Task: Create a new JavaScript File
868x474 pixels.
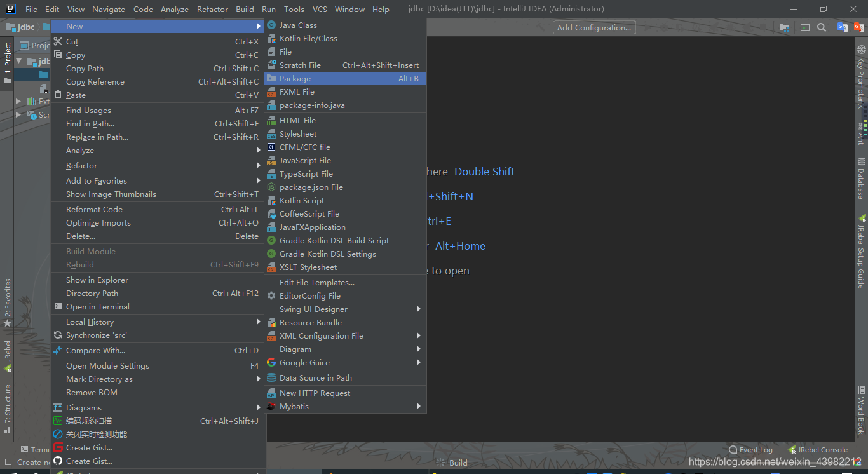Action: pos(345,160)
